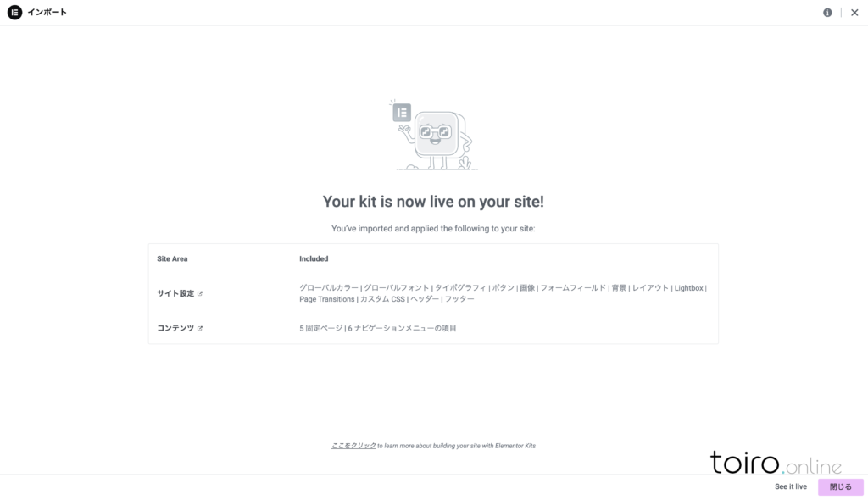Close the import wizard with the X icon
Image resolution: width=868 pixels, height=500 pixels.
click(x=854, y=13)
